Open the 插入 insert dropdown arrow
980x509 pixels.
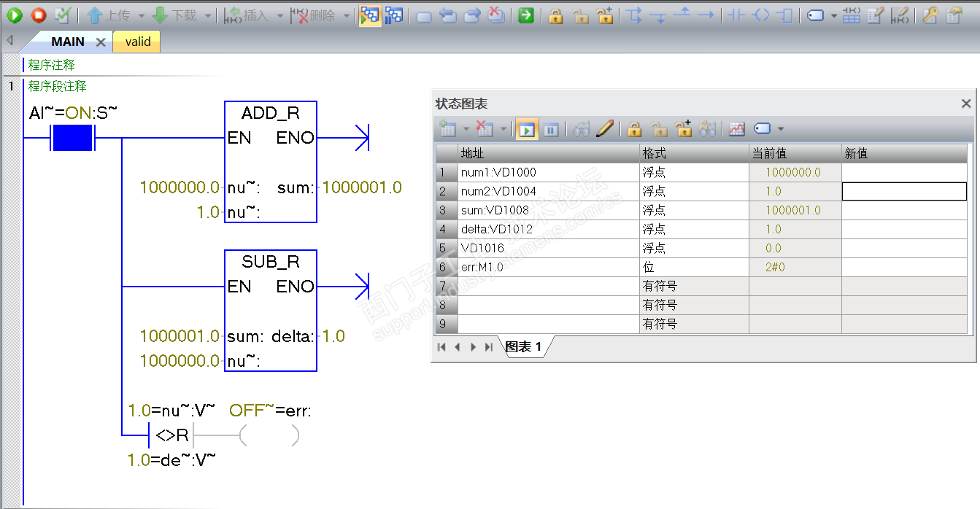click(279, 15)
